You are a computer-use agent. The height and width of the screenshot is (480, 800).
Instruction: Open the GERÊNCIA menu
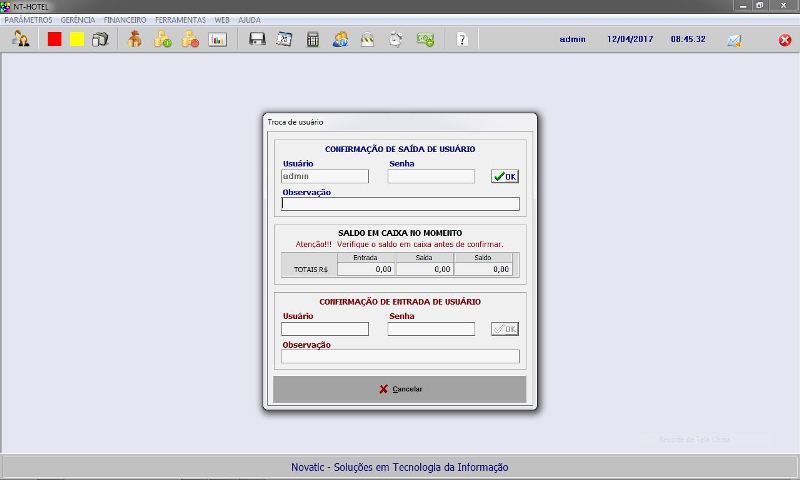[78, 20]
